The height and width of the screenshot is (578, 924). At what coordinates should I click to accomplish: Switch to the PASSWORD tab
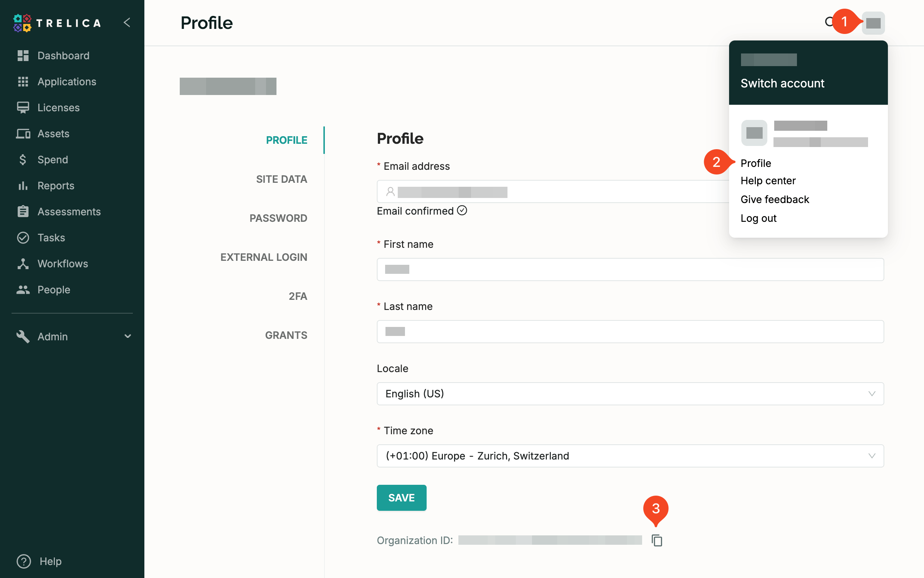278,218
